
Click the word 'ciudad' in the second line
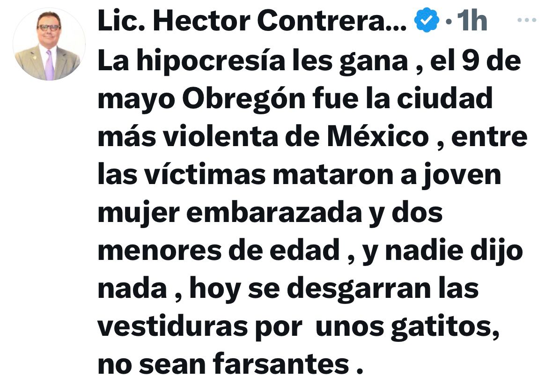[445, 98]
